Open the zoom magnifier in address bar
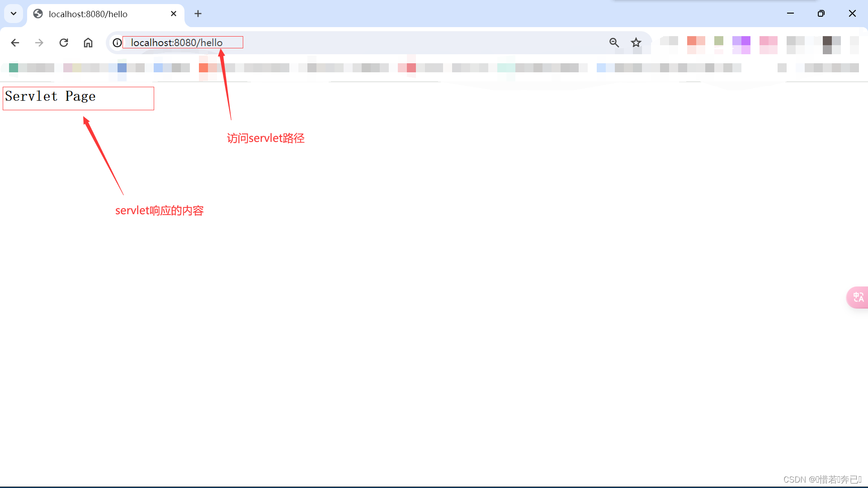Viewport: 868px width, 488px height. pyautogui.click(x=614, y=42)
